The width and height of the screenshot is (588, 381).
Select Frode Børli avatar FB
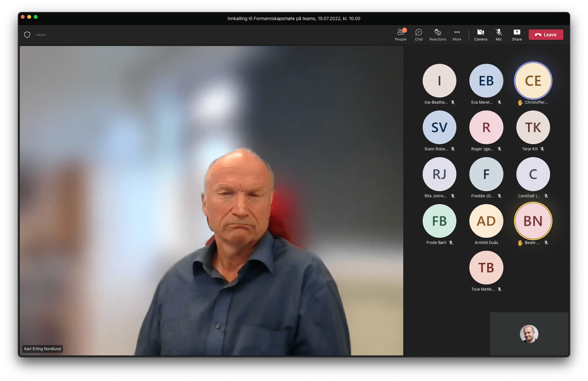pyautogui.click(x=439, y=221)
